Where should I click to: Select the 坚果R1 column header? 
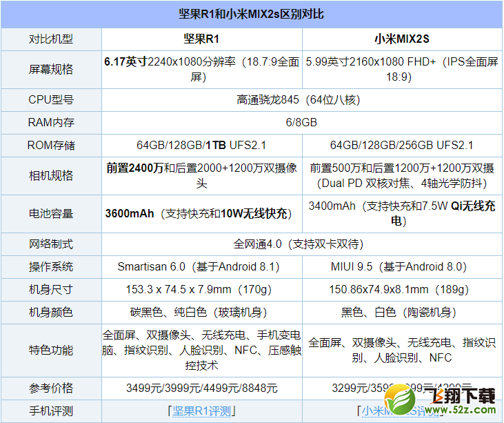pos(201,39)
